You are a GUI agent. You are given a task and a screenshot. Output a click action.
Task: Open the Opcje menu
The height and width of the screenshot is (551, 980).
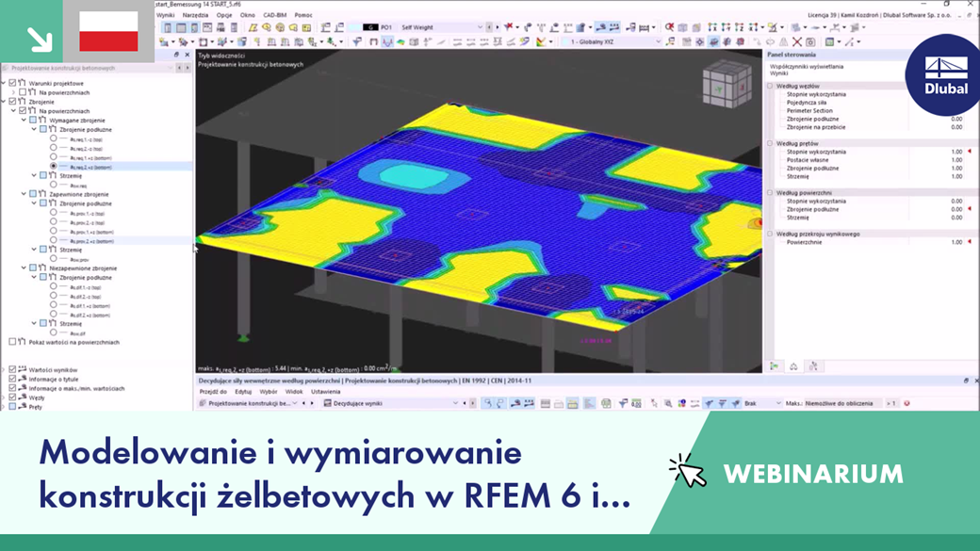(223, 15)
